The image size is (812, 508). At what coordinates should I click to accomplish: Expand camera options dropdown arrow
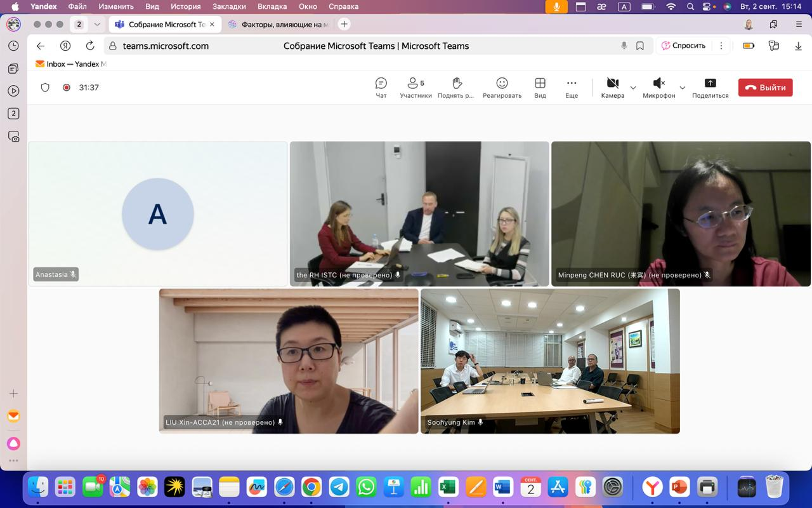(633, 88)
